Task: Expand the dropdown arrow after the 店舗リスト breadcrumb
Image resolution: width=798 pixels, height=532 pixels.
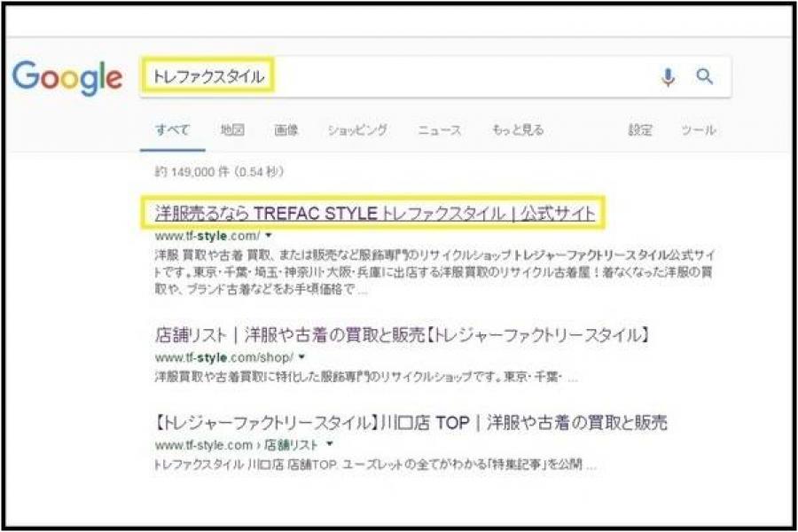Action: [329, 444]
